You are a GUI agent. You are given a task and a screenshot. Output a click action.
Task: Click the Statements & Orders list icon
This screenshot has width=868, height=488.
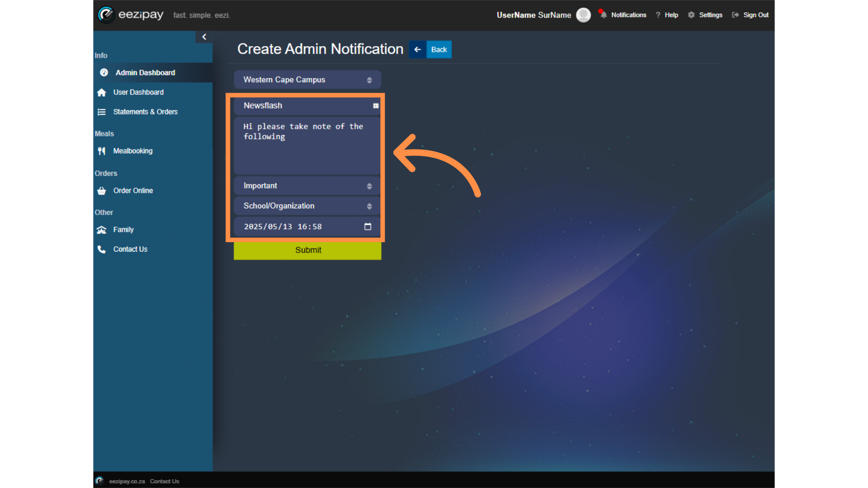(x=102, y=112)
